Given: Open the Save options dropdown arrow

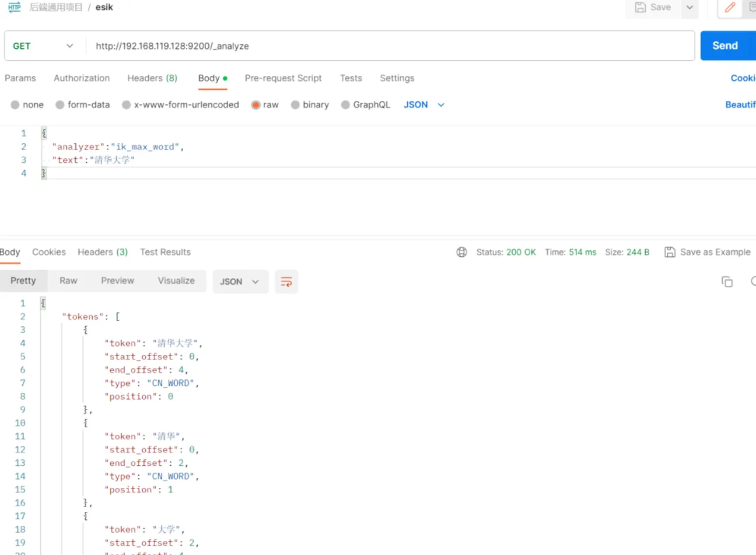Looking at the screenshot, I should (x=689, y=7).
